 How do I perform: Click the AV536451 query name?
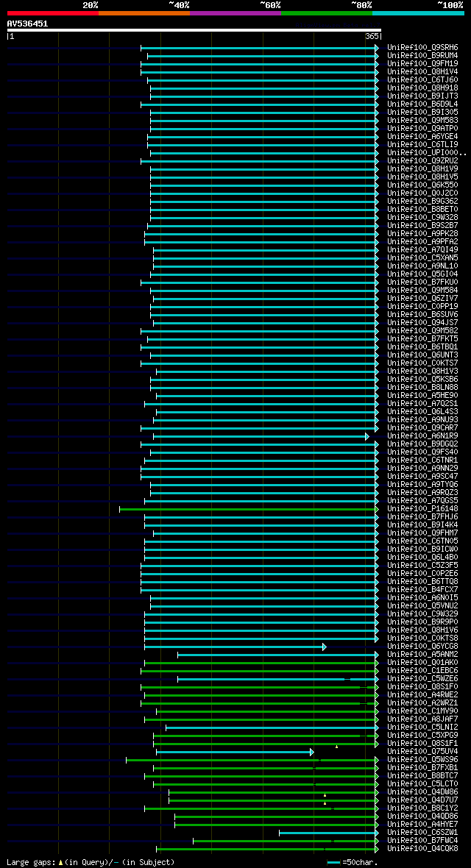tap(27, 24)
